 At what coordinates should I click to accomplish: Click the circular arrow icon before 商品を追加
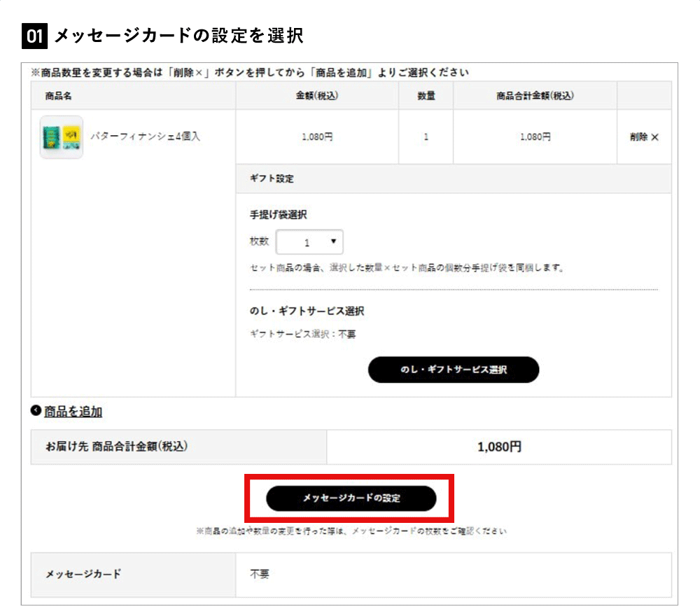click(x=36, y=411)
